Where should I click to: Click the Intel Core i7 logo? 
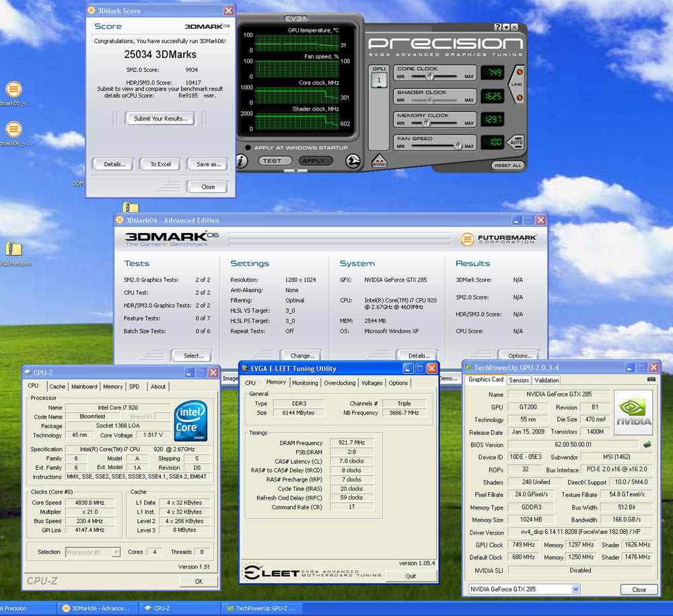(191, 421)
